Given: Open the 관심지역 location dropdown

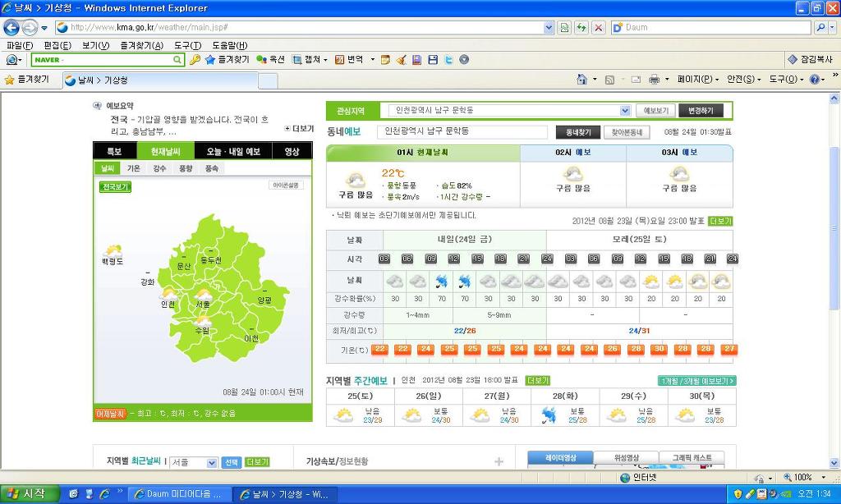Looking at the screenshot, I should 624,111.
